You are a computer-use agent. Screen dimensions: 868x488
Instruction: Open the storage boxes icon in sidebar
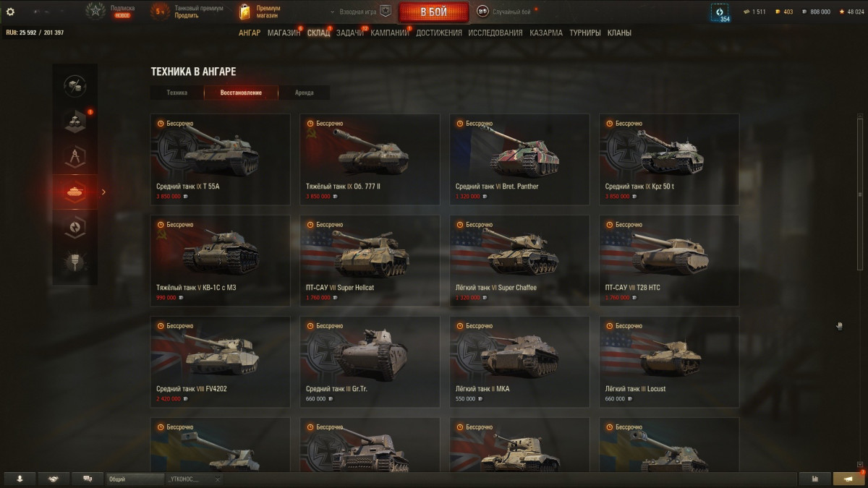point(75,120)
